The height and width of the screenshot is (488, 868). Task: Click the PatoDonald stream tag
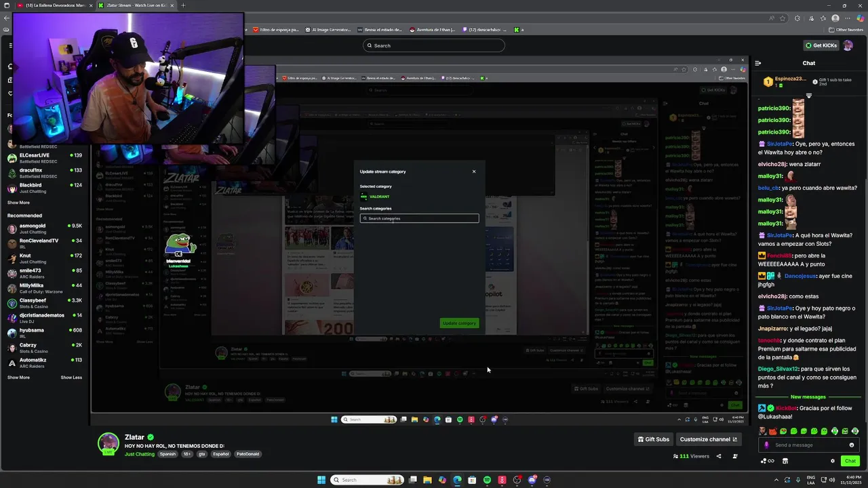tap(248, 454)
